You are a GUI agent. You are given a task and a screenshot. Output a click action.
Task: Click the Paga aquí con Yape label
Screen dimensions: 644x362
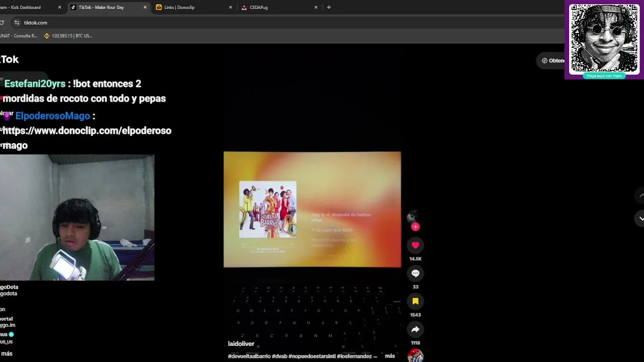604,76
